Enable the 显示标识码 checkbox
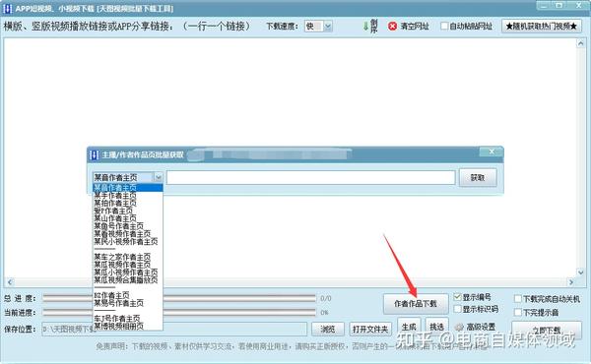 click(x=458, y=309)
